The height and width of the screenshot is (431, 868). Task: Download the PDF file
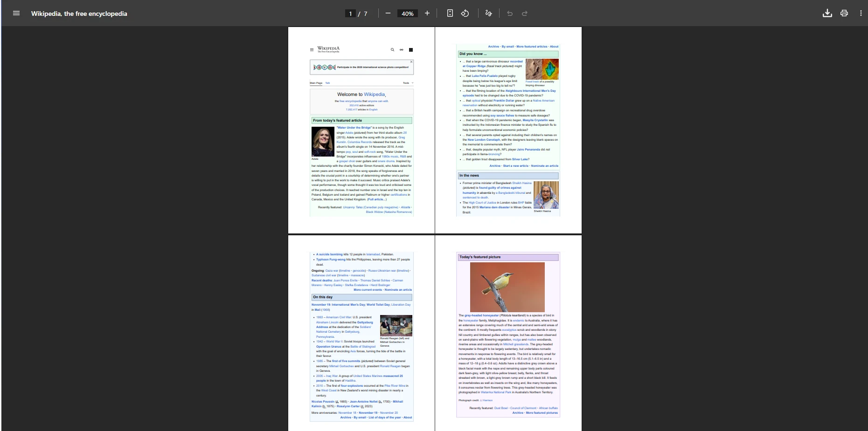coord(827,13)
